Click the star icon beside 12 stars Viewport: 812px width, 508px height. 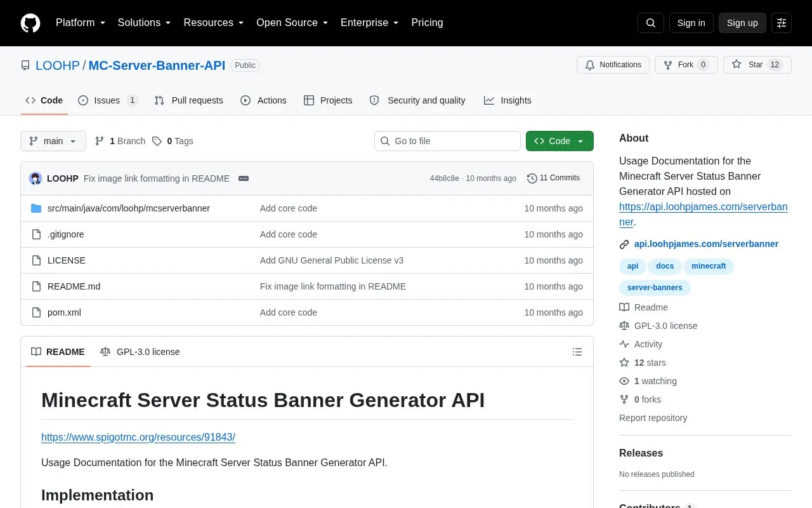624,363
